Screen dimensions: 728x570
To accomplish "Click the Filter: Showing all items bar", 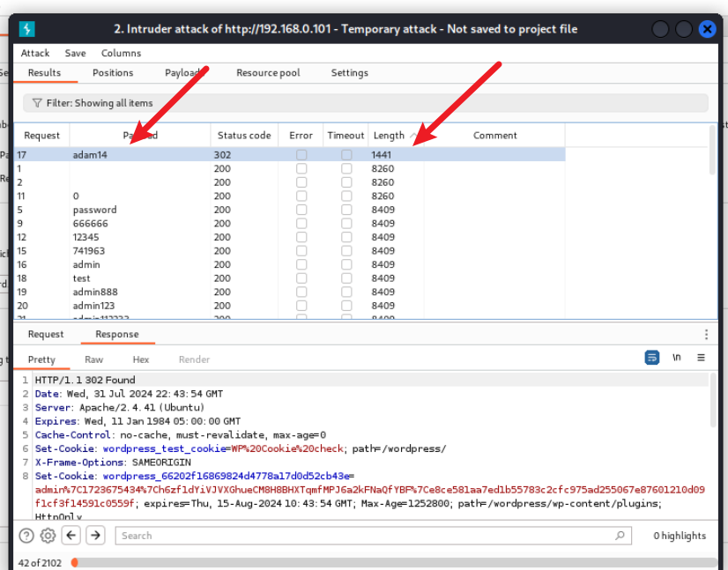I will [366, 103].
